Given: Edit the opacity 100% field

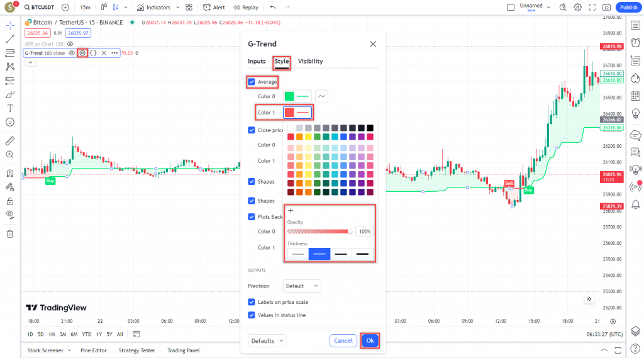Looking at the screenshot, I should [x=365, y=232].
